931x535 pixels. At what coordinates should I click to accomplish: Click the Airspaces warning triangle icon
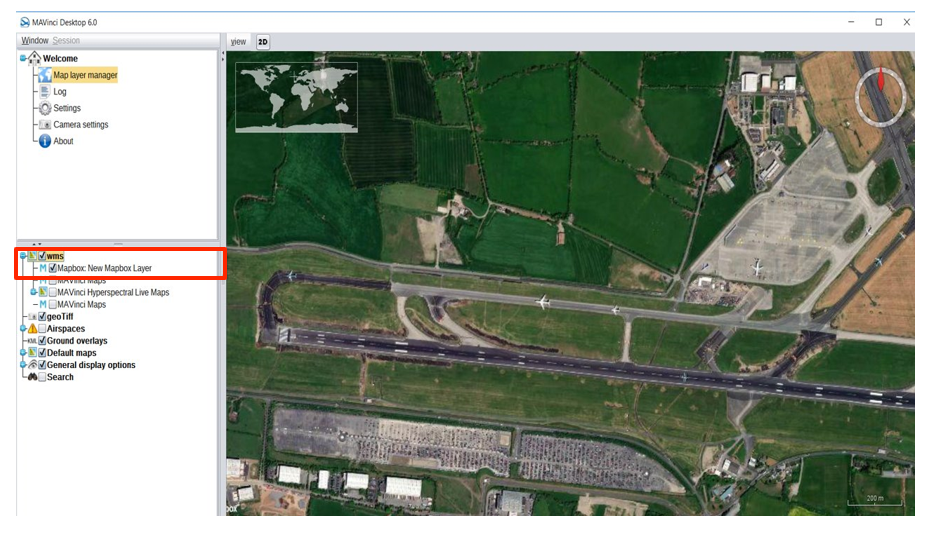[31, 329]
